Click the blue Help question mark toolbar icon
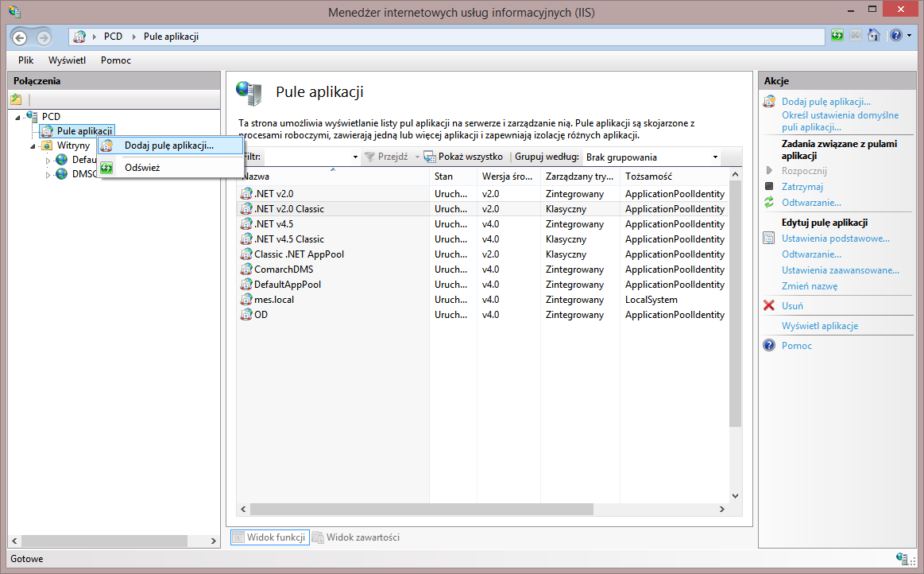924x574 pixels. click(x=896, y=36)
